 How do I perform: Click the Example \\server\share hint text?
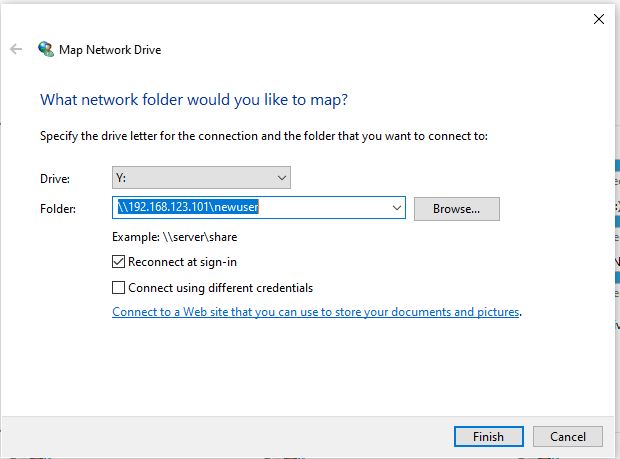tap(175, 237)
